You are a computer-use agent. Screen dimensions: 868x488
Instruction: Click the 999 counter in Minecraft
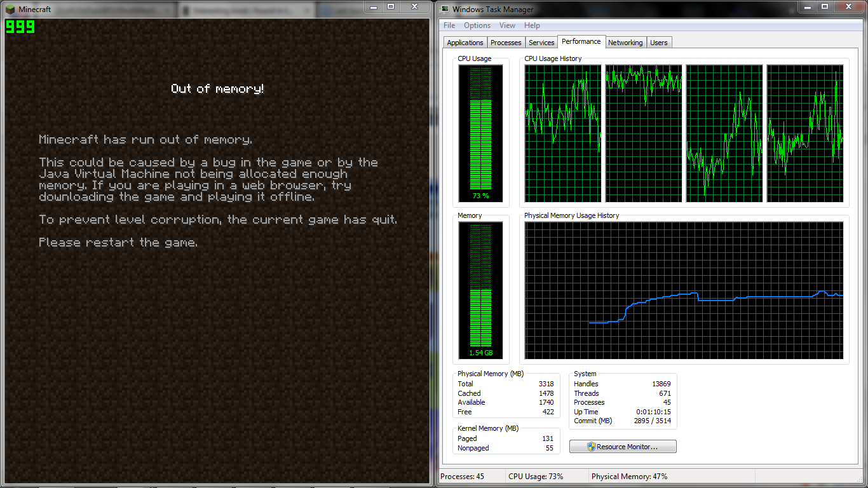pyautogui.click(x=20, y=27)
